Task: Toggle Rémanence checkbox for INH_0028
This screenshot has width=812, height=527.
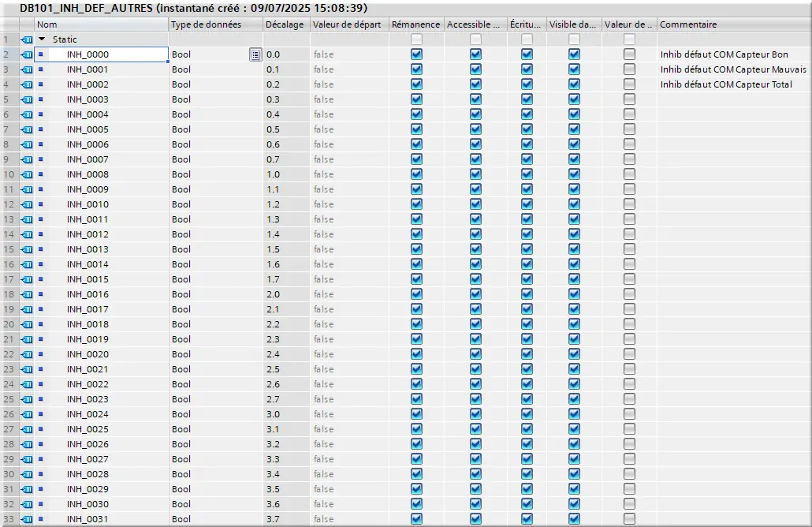Action: pos(416,473)
